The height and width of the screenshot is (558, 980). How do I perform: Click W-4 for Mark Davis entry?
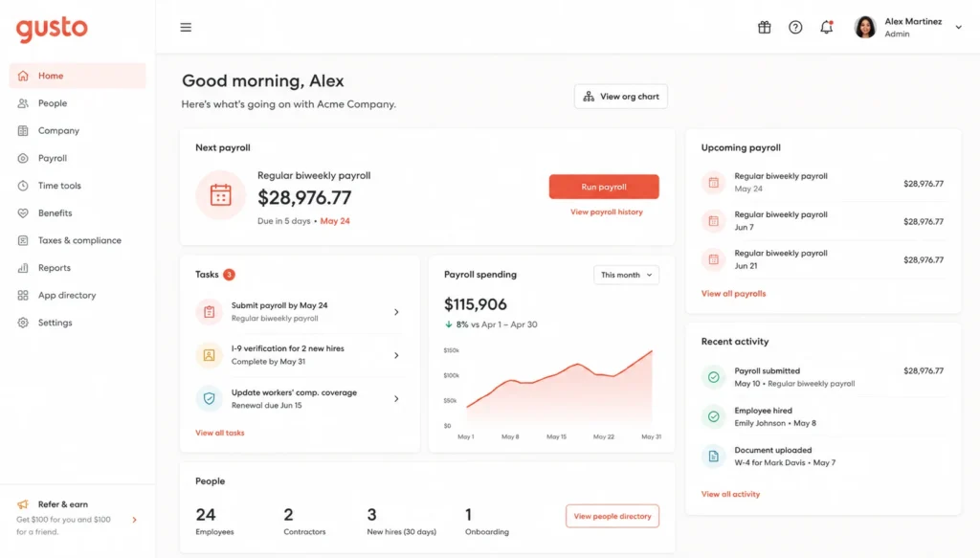[x=785, y=463]
